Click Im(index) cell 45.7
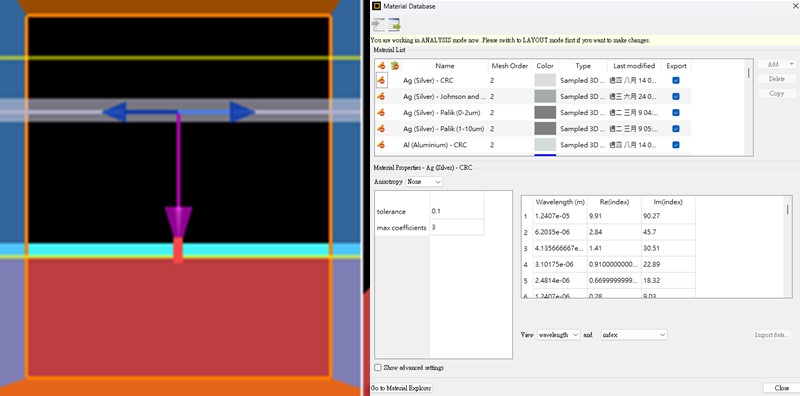 668,232
